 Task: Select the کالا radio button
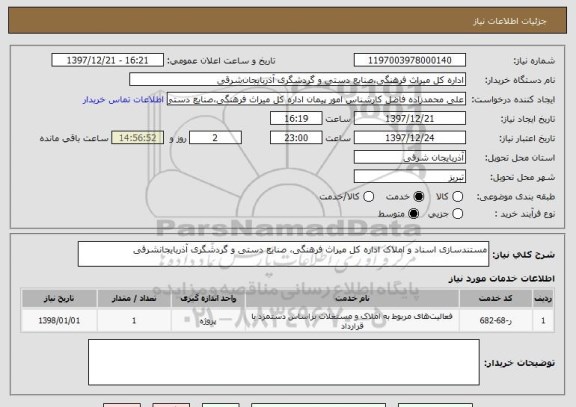pos(457,197)
